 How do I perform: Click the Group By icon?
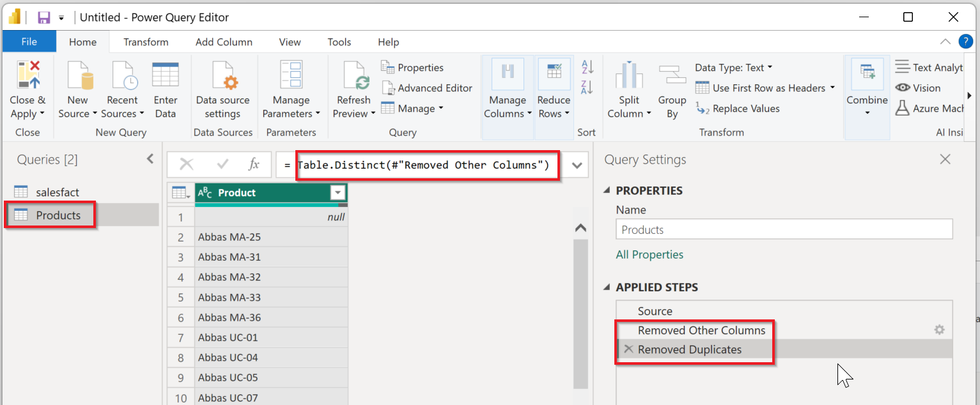coord(672,75)
